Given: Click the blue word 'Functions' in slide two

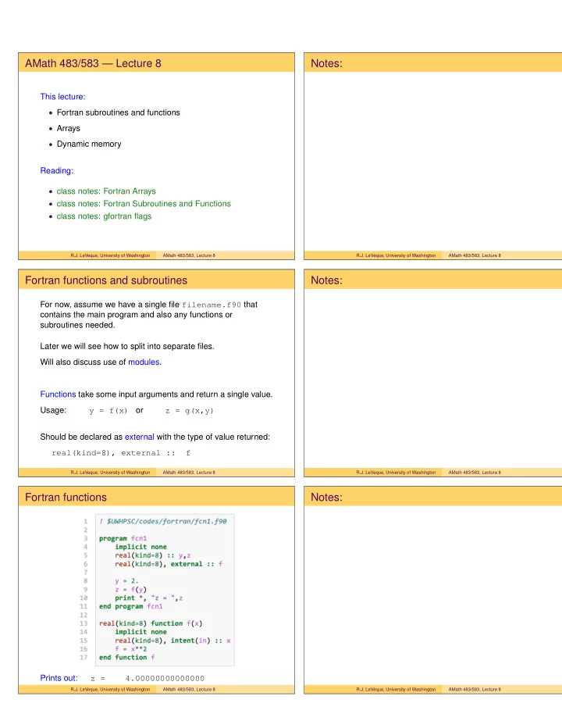Looking at the screenshot, I should click(x=58, y=394).
